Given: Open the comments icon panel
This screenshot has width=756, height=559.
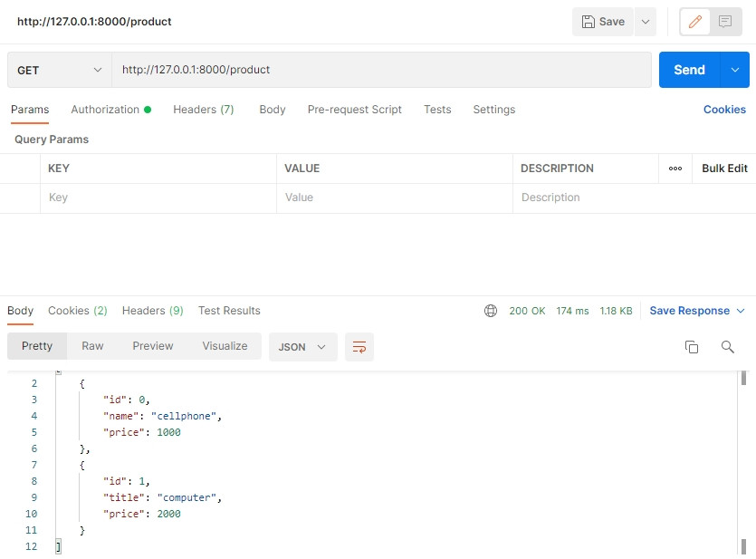Looking at the screenshot, I should pyautogui.click(x=725, y=22).
